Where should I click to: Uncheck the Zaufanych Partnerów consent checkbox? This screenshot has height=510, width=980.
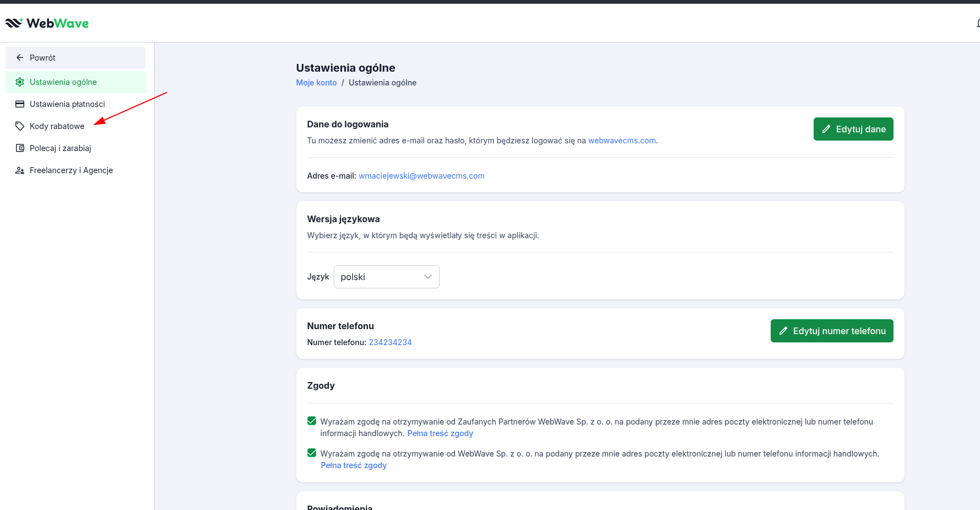click(x=312, y=421)
